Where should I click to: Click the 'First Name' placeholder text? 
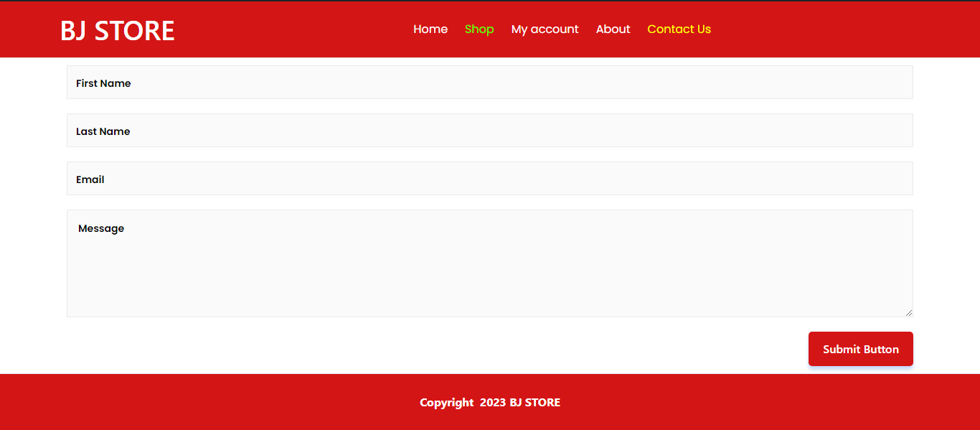click(103, 83)
